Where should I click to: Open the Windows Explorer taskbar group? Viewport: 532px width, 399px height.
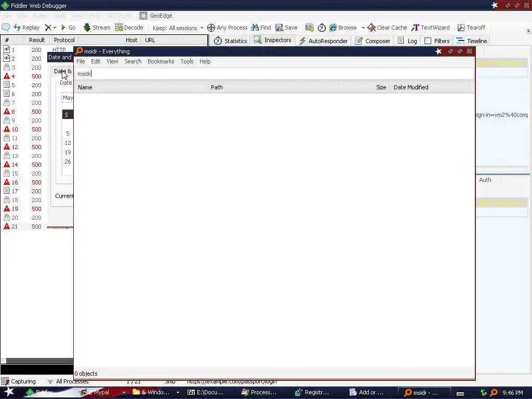[155, 392]
